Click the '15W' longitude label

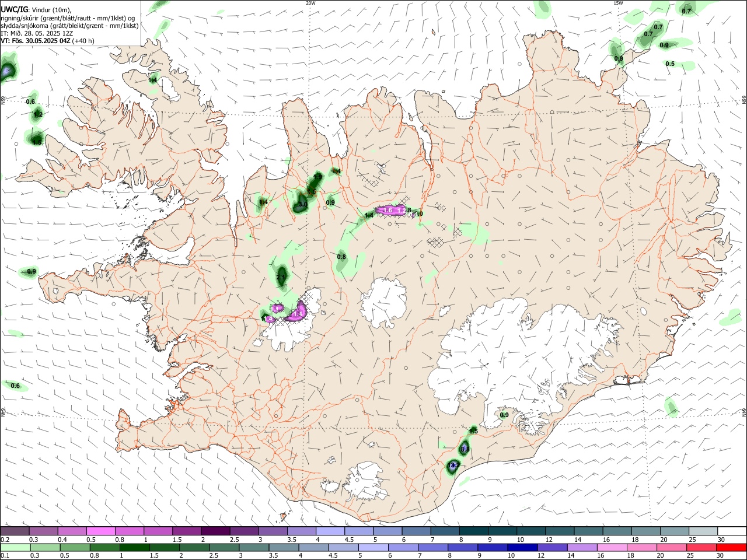(x=618, y=3)
